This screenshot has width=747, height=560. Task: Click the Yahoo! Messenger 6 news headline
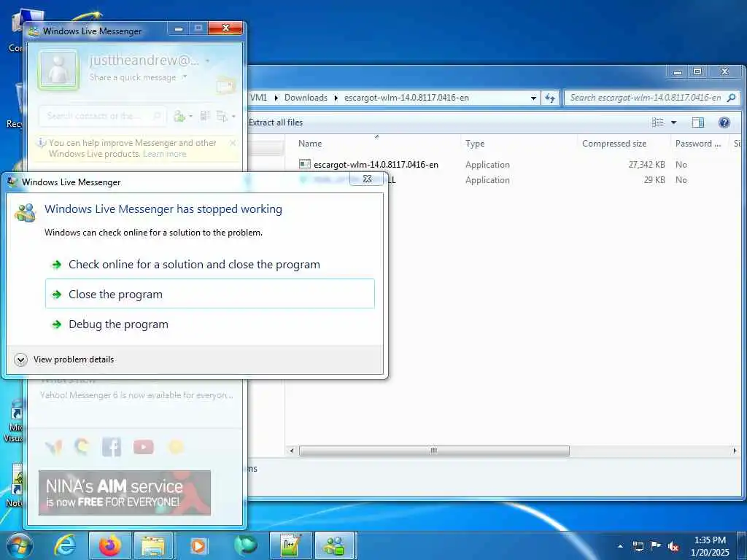pyautogui.click(x=136, y=394)
